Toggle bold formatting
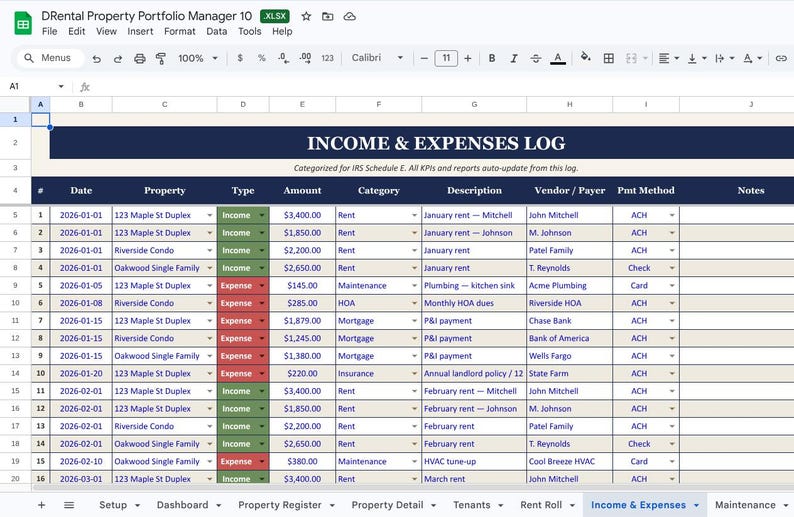The width and height of the screenshot is (794, 517). (x=492, y=58)
